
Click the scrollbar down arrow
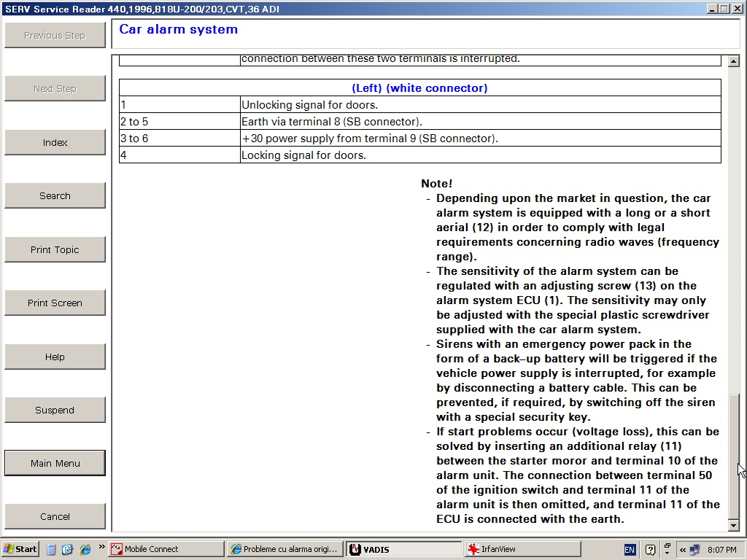point(734,526)
